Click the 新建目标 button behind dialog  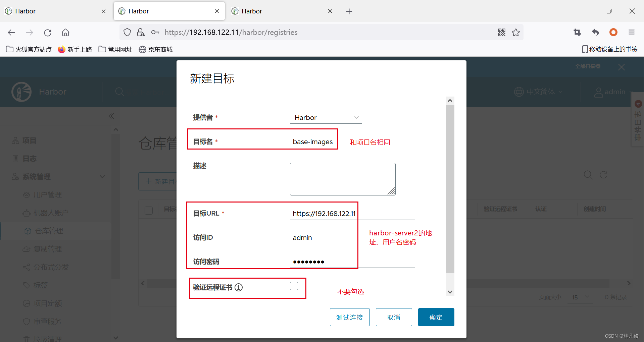pos(158,181)
